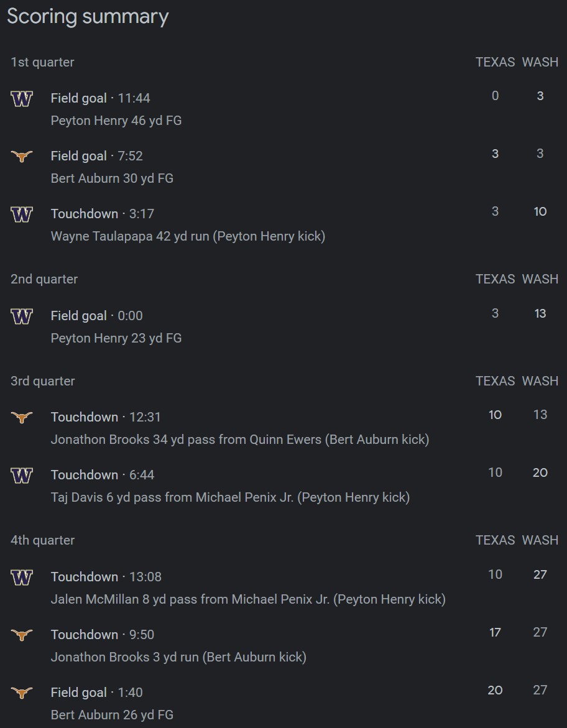
Task: Click the 4th quarter section label
Action: pos(43,540)
